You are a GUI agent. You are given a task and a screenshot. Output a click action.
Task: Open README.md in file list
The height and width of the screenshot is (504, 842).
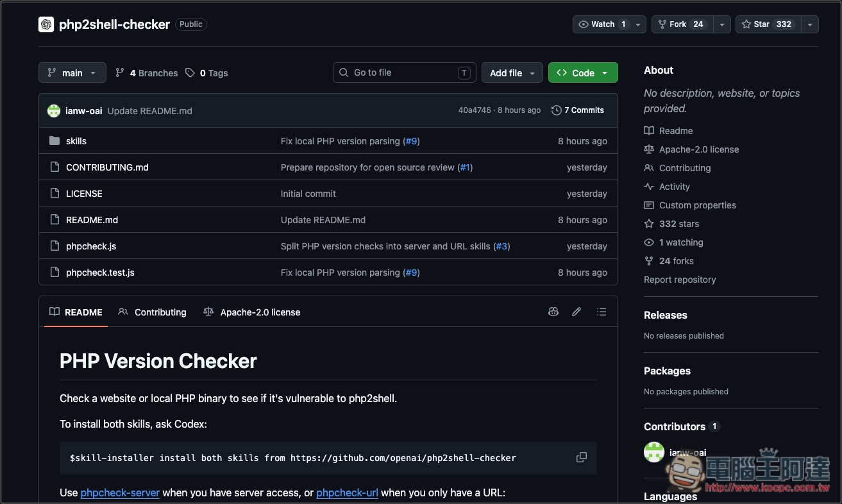(92, 220)
